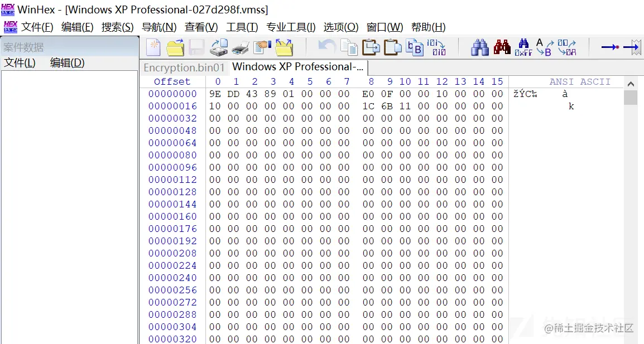Click offset label 00000128
The width and height of the screenshot is (644, 344).
172,192
